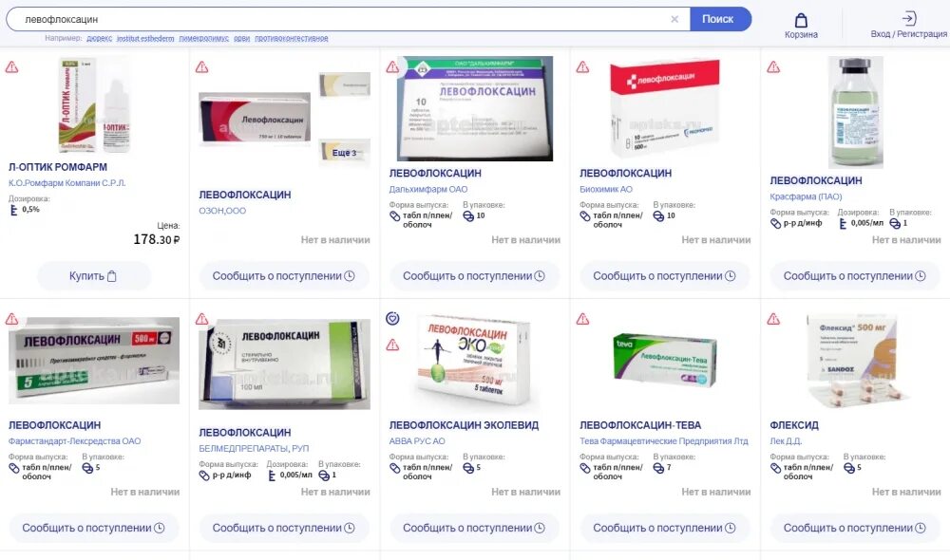
Task: Open the shopping cart (Корзина) icon
Action: click(x=801, y=21)
